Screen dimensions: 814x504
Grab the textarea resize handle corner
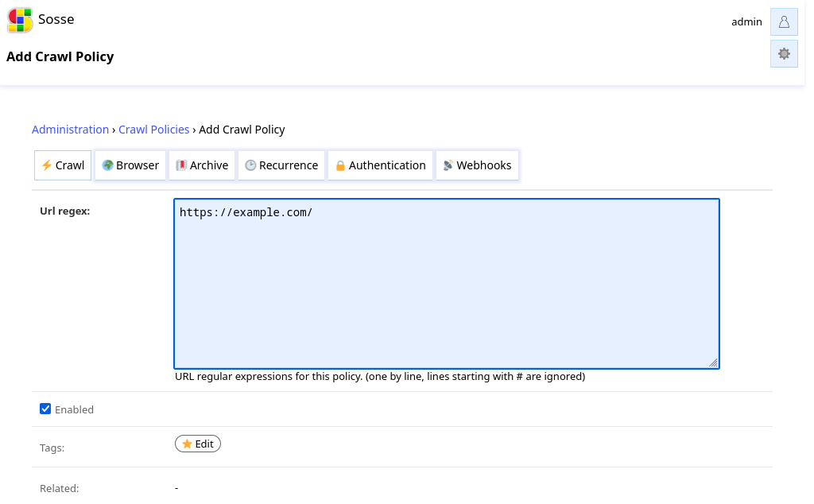coord(713,362)
